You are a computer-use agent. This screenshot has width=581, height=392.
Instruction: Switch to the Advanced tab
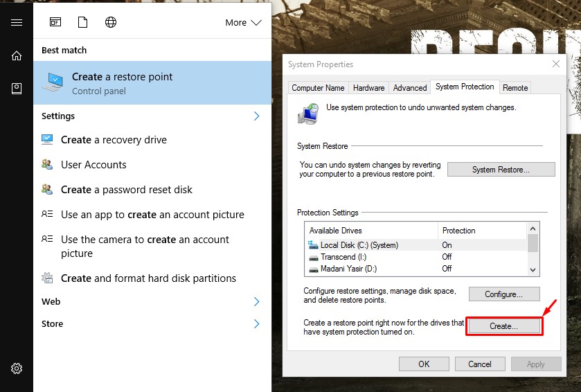click(x=410, y=88)
